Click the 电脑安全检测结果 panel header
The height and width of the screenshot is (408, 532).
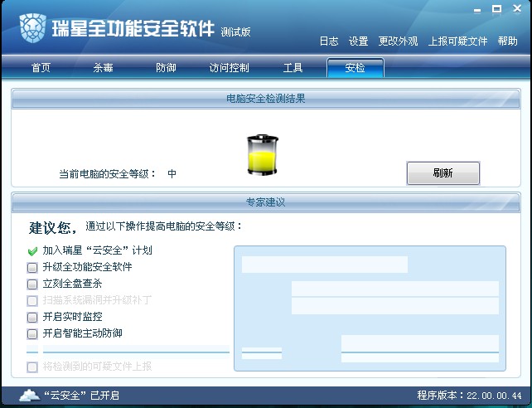tap(266, 99)
